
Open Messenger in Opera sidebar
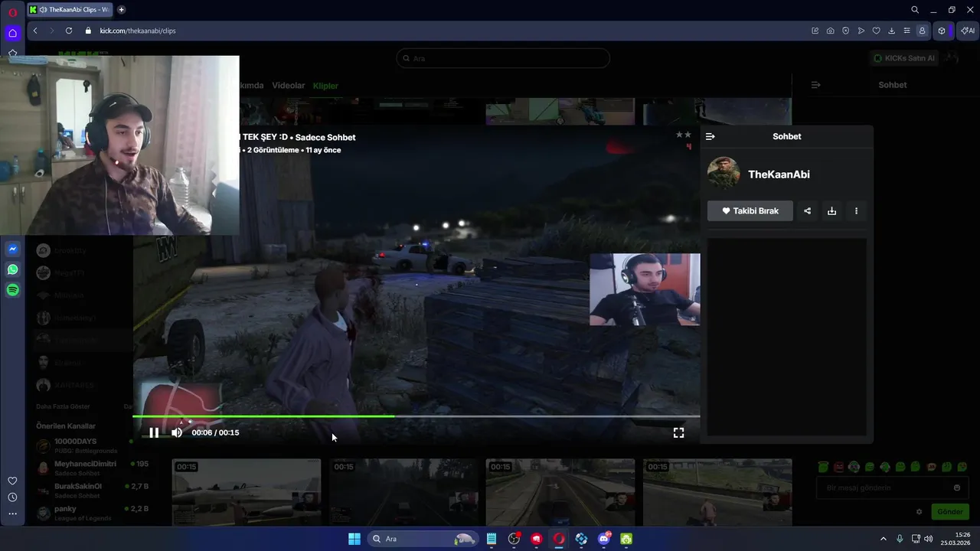click(12, 249)
